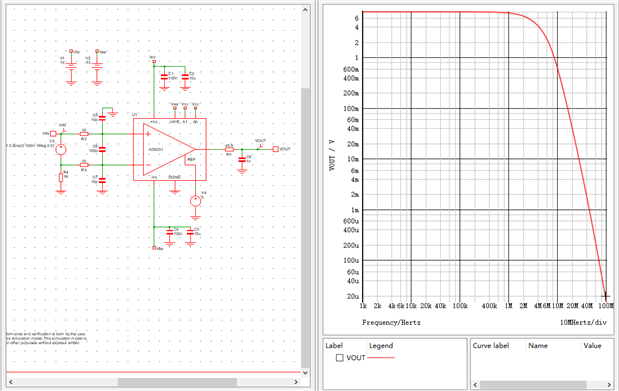Select capacitor C3 on the Vee rail
This screenshot has width=619, height=391.
(x=190, y=232)
